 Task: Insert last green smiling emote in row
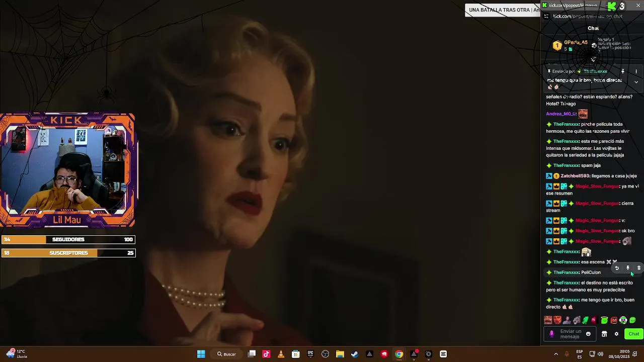click(x=632, y=320)
